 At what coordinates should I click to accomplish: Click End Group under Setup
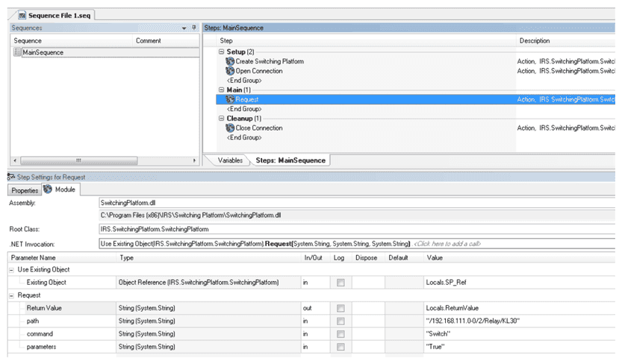point(244,81)
